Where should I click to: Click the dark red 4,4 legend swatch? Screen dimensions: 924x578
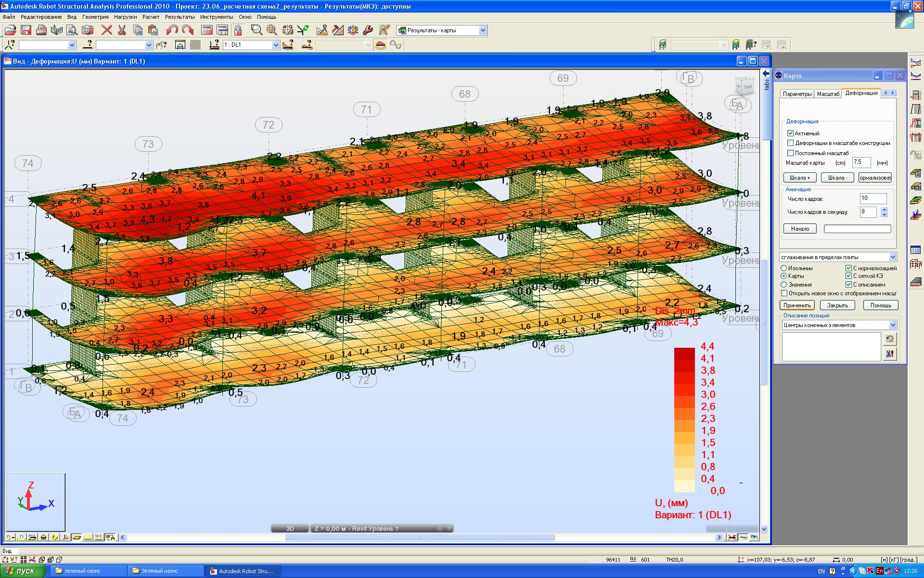tap(684, 353)
